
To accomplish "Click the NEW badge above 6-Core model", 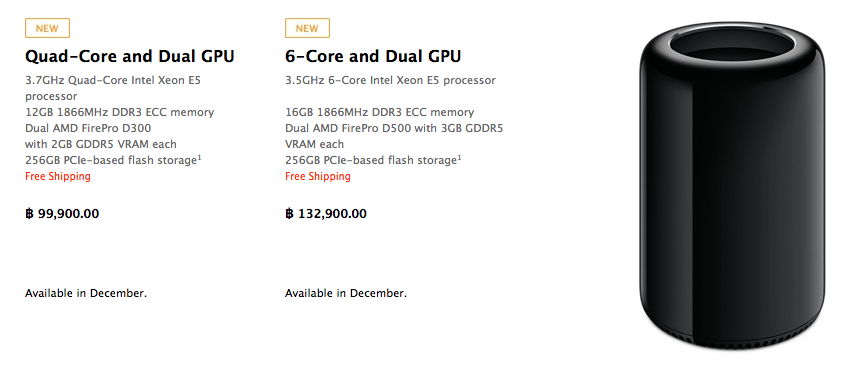I will click(307, 28).
